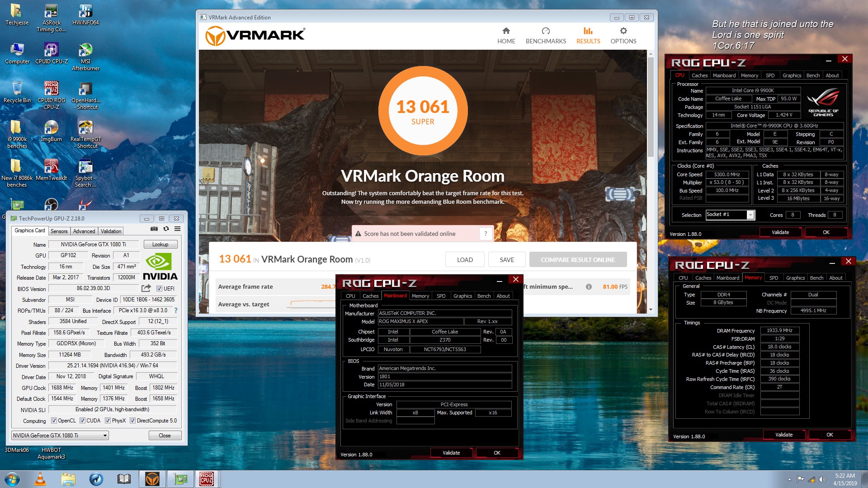Open the GPU selector dropdown in GPU-Z
Screen dimensions: 868x488
(x=60, y=436)
